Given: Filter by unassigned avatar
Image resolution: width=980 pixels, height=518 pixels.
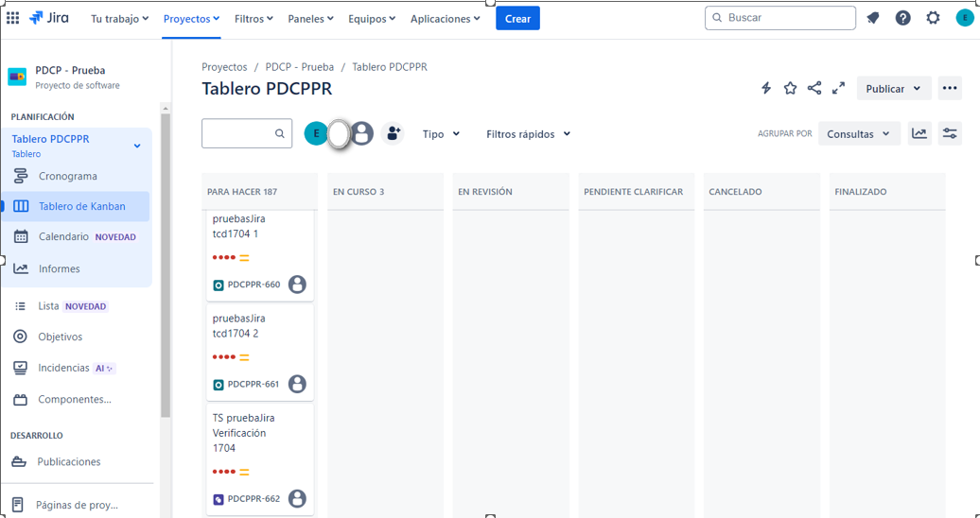Looking at the screenshot, I should pos(362,134).
